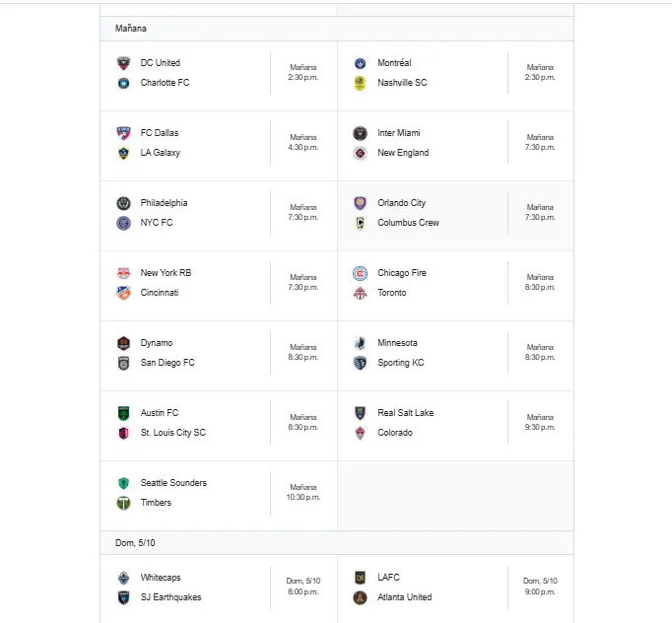Select the St. Louis City SC name
672x623 pixels.
173,433
